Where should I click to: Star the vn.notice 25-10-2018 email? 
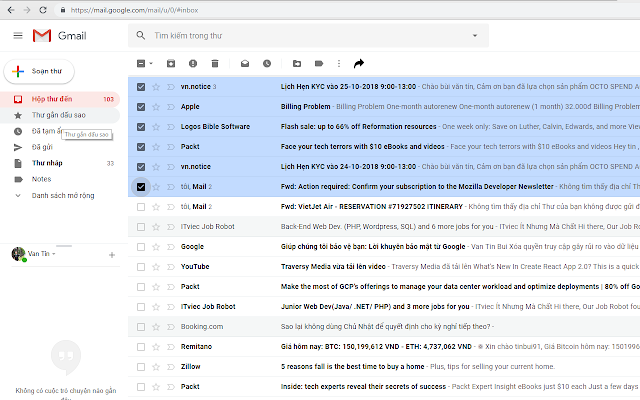click(x=156, y=87)
